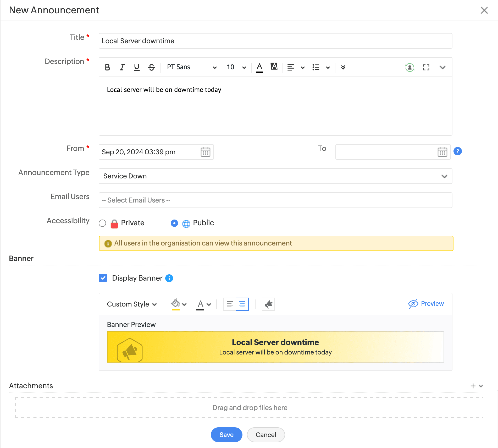Screen dimensions: 498x448
Task: Click the banner megaphone icon button
Action: (268, 304)
